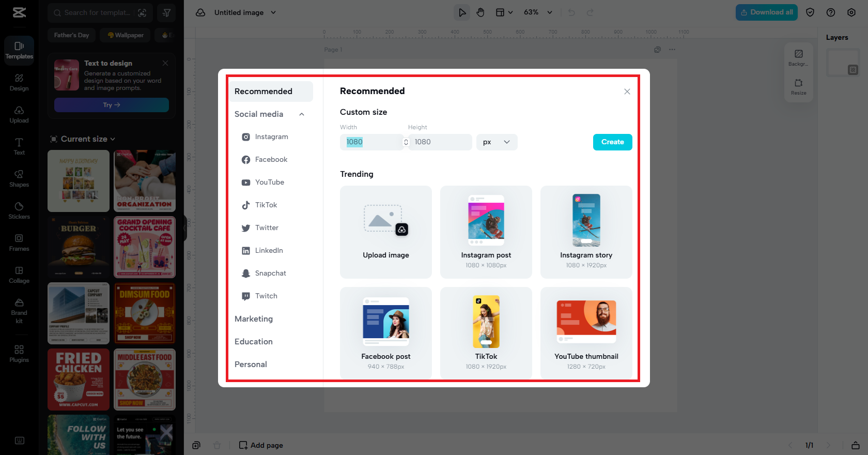Select the pointer select tool
Image resolution: width=868 pixels, height=455 pixels.
[462, 12]
